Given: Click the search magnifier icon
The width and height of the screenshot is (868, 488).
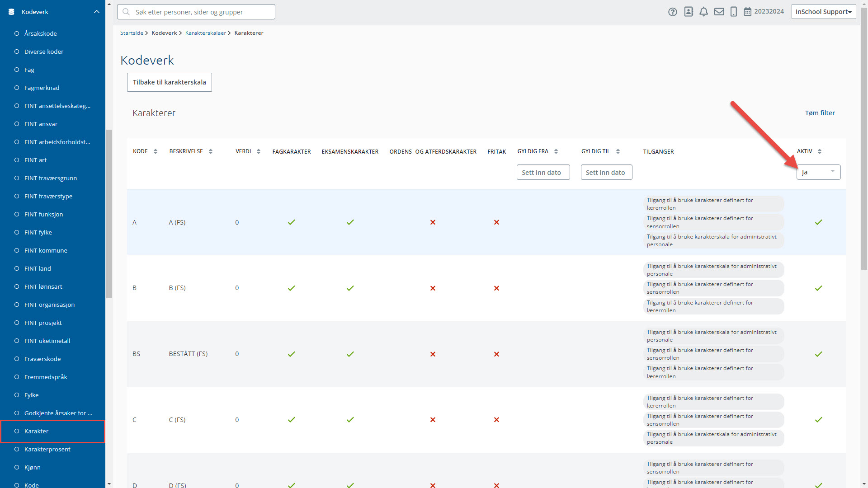Looking at the screenshot, I should pyautogui.click(x=126, y=12).
